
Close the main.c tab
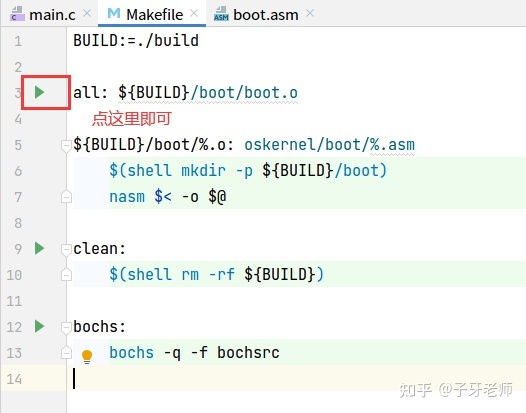(x=87, y=13)
